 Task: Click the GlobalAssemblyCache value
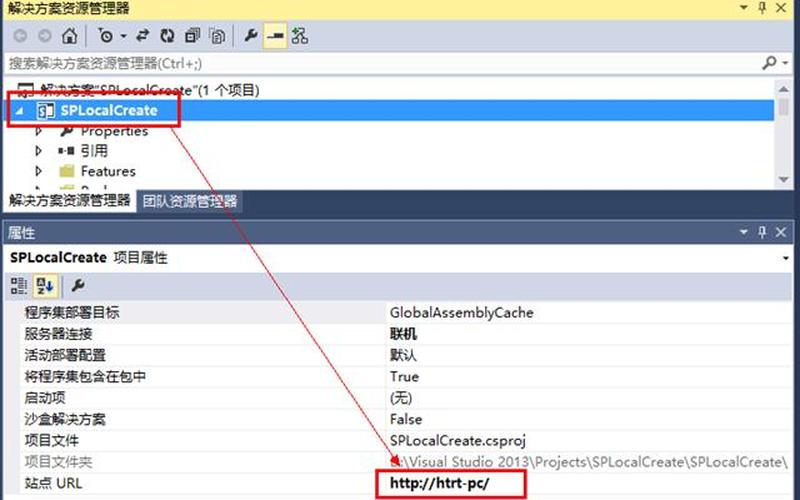point(462,312)
